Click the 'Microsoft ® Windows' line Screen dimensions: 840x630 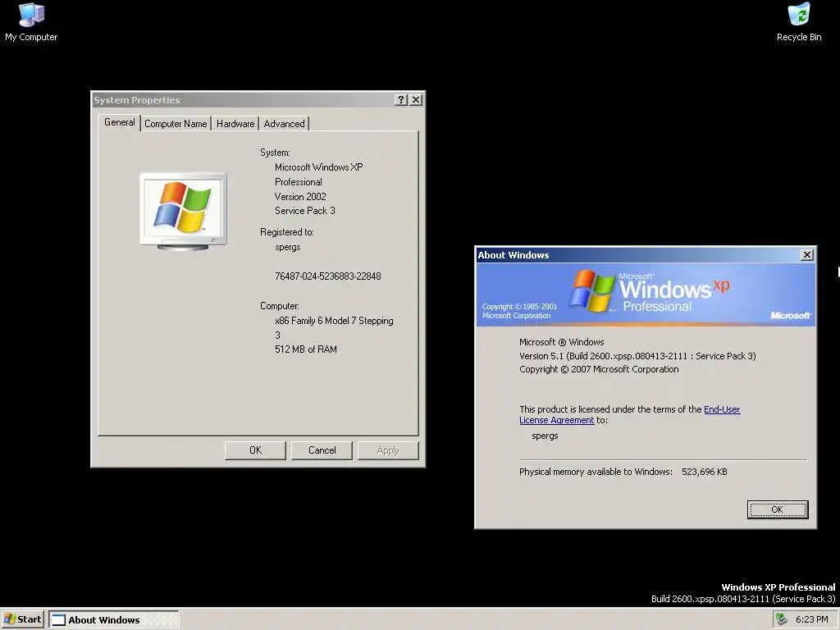[561, 342]
